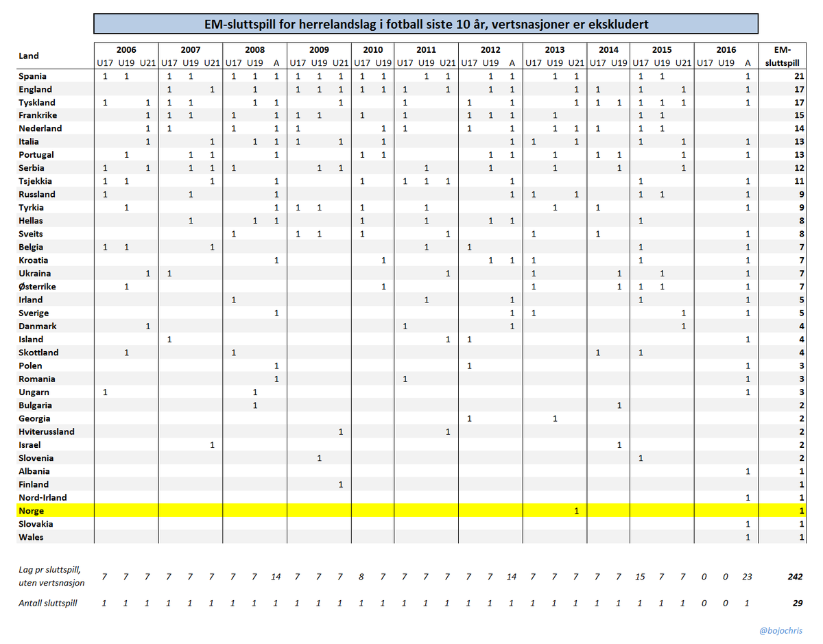Select the 'Tyskland' row label
823x644 pixels.
point(36,102)
